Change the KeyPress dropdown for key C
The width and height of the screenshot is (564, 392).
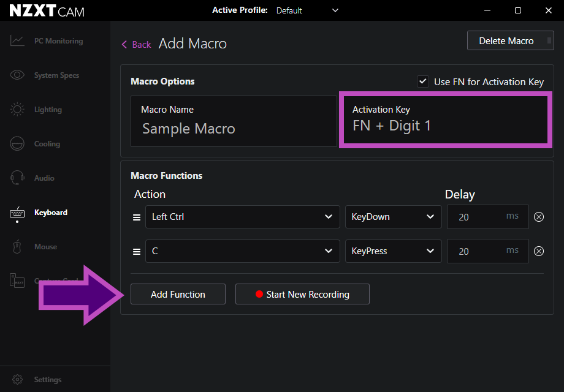[393, 251]
